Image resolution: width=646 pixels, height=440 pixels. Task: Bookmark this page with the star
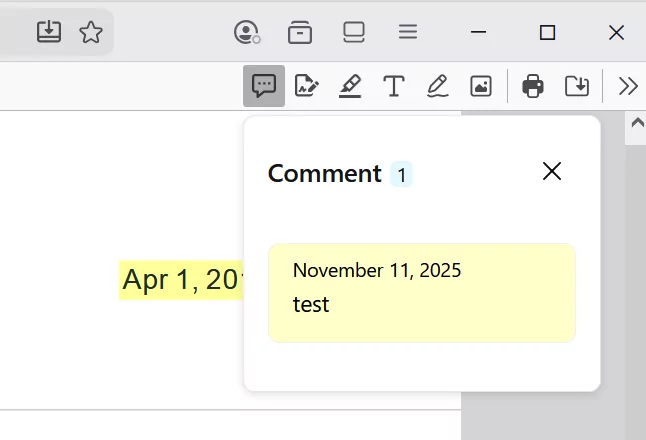pos(91,33)
